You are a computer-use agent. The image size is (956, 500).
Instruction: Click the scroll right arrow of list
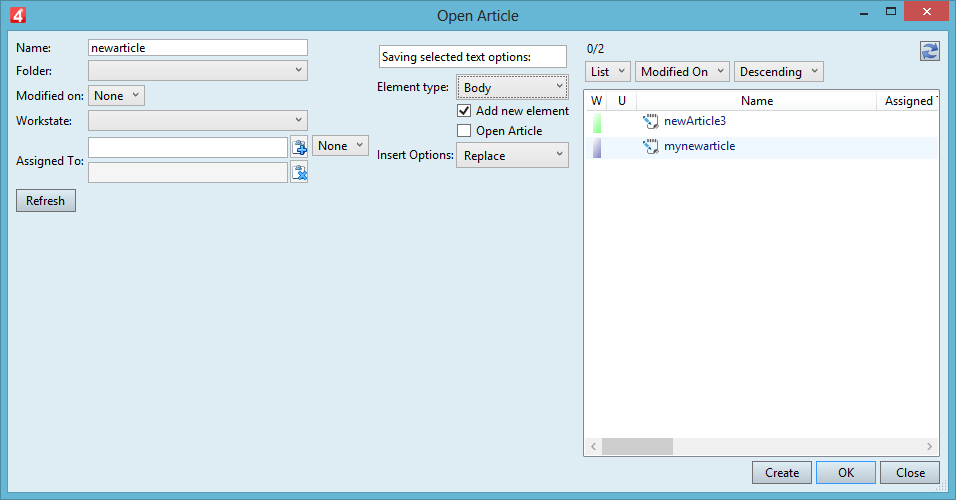(929, 446)
